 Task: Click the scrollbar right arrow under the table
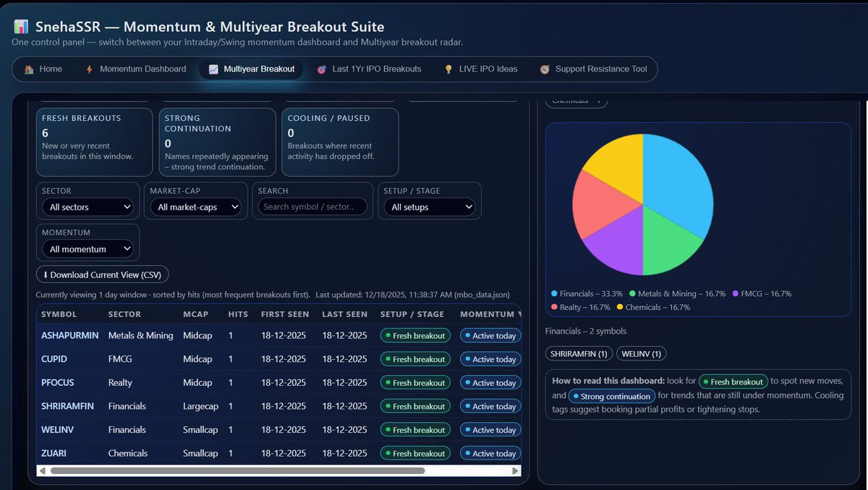tap(516, 470)
